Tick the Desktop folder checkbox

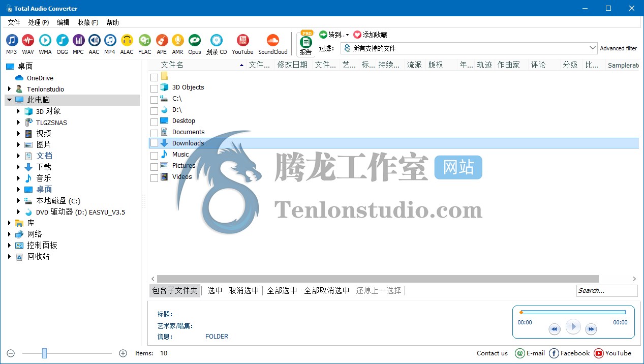click(x=154, y=122)
